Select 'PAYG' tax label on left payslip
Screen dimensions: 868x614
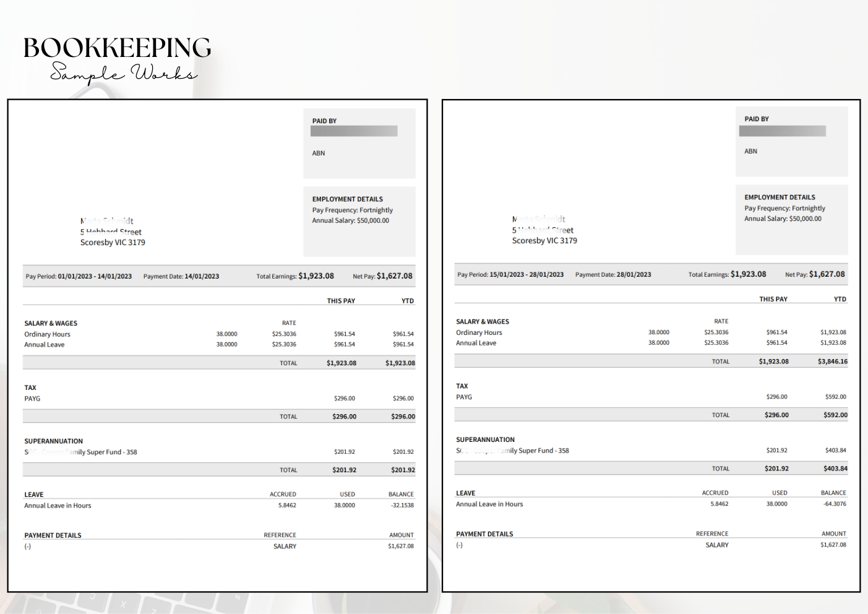click(x=32, y=399)
